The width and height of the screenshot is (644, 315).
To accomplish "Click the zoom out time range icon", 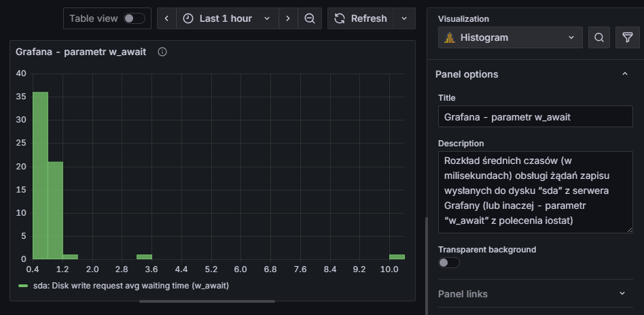I will [x=310, y=18].
